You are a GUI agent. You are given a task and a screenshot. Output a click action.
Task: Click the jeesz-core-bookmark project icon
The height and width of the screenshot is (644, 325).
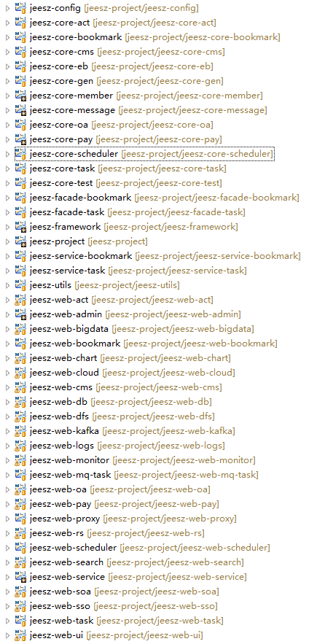(x=20, y=37)
